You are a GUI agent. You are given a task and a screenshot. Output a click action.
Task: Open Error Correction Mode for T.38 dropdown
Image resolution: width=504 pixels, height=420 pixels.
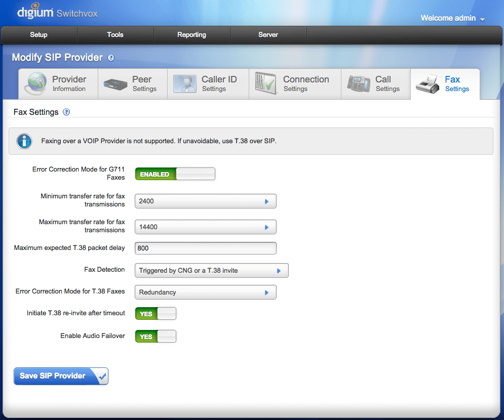click(x=205, y=292)
